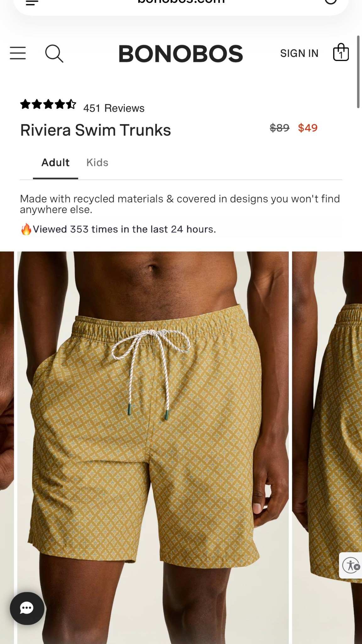Tap the search magnifier icon
362x644 pixels.
54,53
